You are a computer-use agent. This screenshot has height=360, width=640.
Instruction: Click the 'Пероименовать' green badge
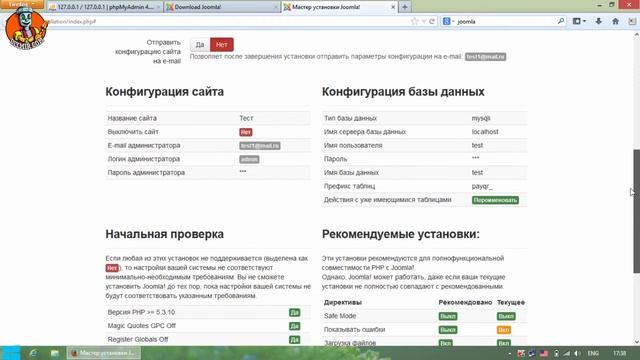(x=495, y=200)
